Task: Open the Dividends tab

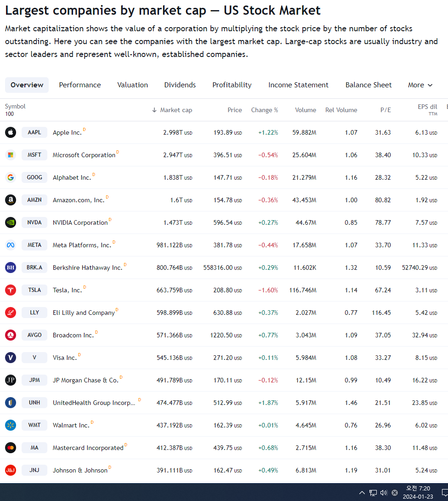Action: 180,85
